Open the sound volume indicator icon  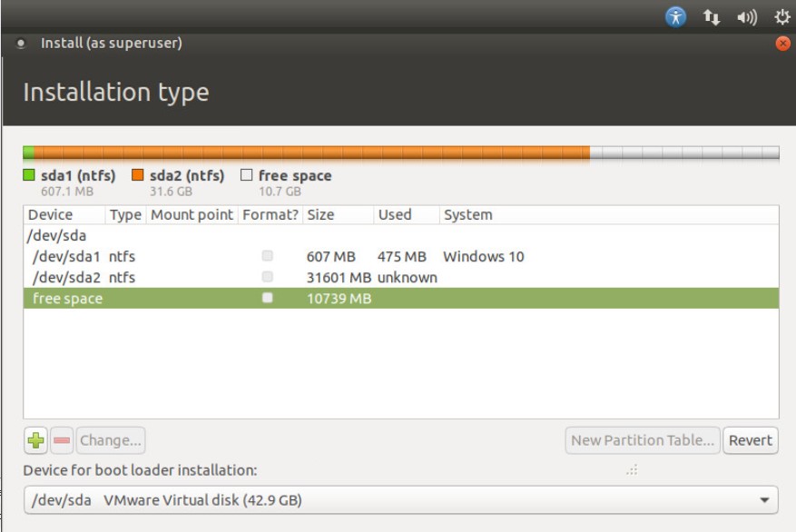pos(747,16)
